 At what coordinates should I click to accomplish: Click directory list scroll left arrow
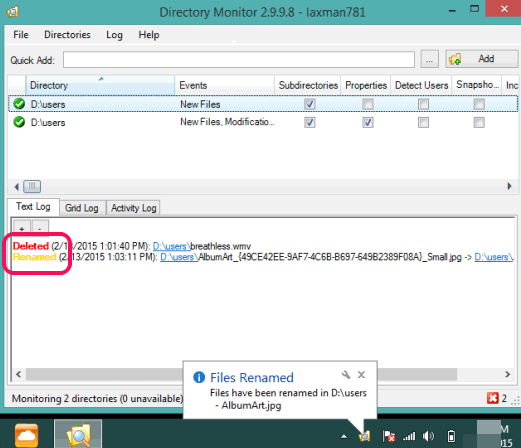coord(16,186)
